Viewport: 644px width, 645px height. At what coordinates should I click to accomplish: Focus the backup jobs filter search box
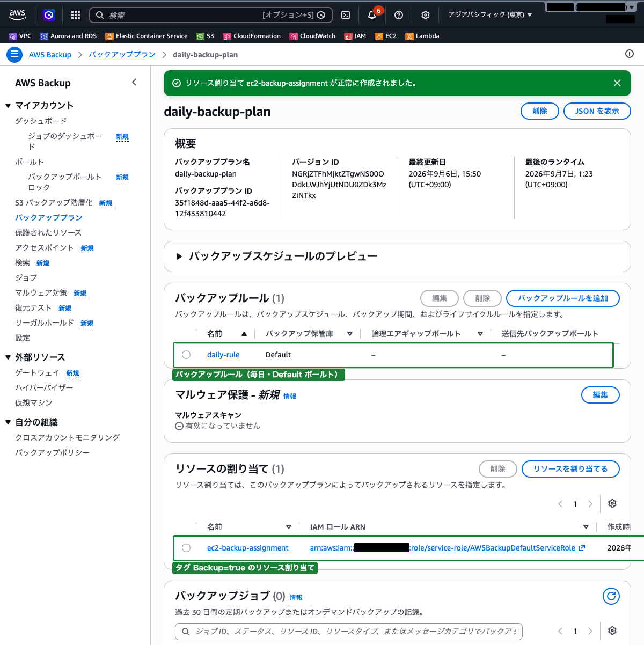click(x=349, y=632)
